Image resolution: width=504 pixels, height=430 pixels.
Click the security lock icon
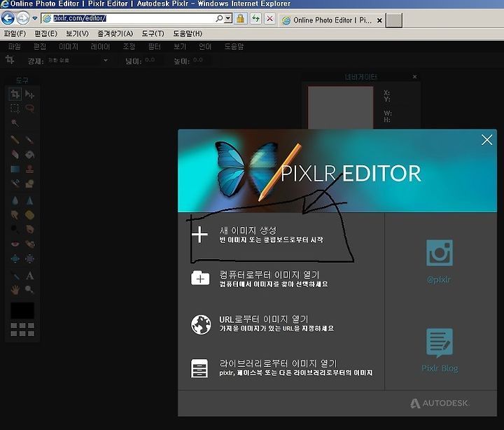[240, 19]
